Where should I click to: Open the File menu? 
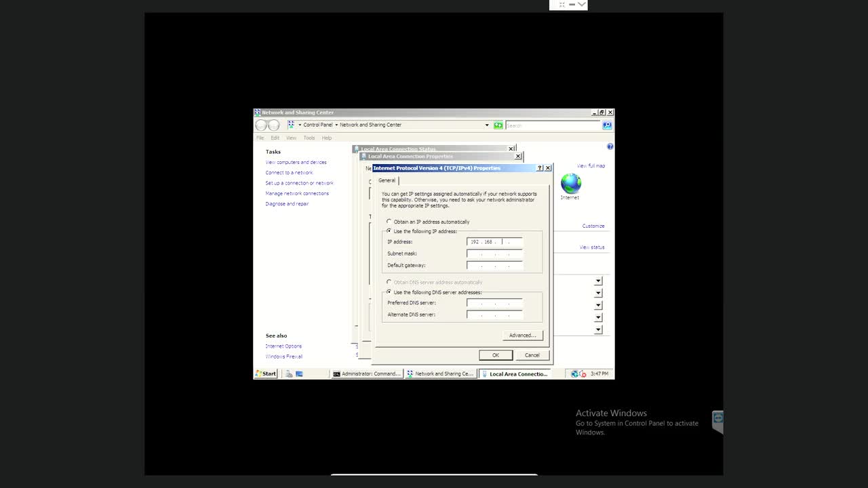[260, 138]
